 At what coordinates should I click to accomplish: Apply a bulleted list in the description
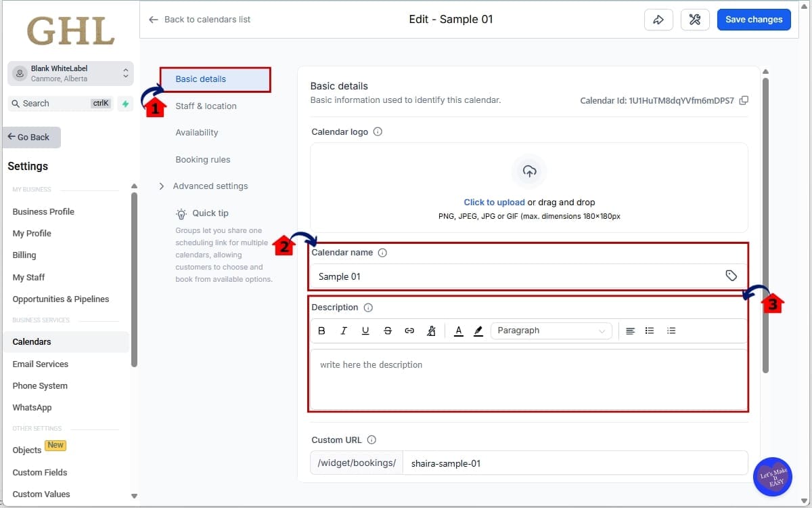650,331
